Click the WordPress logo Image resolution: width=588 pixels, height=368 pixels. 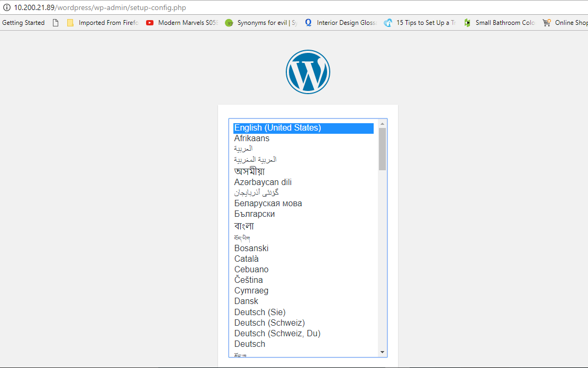[308, 72]
